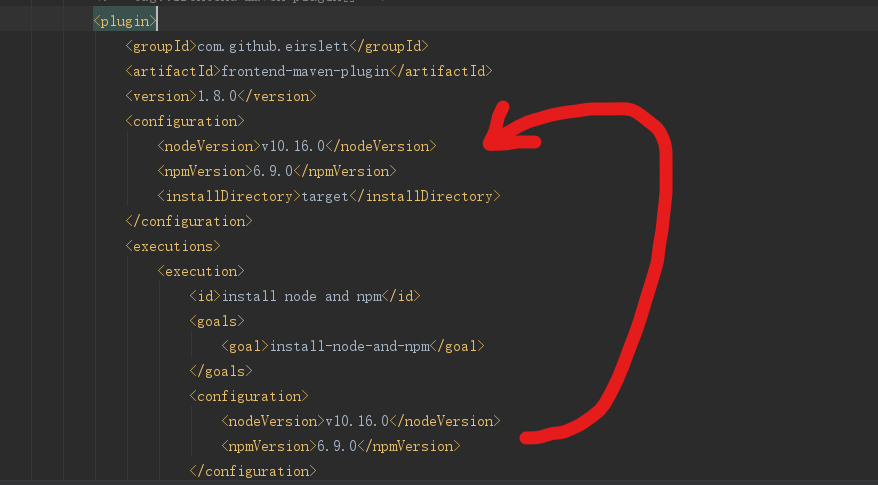The width and height of the screenshot is (878, 485).
Task: Click v10.16.0 inside the execution configuration
Action: tap(357, 421)
